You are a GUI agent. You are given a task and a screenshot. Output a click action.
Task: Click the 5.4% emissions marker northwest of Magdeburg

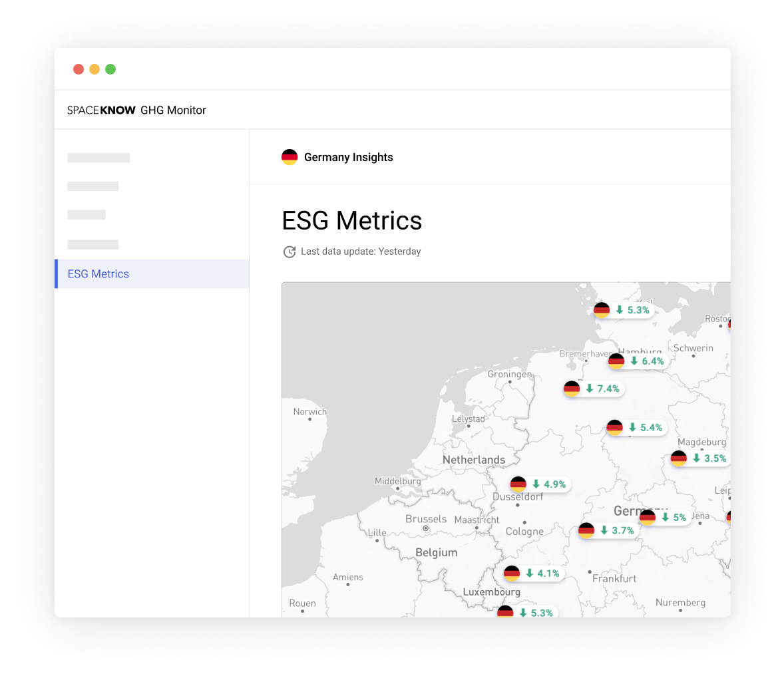click(635, 427)
